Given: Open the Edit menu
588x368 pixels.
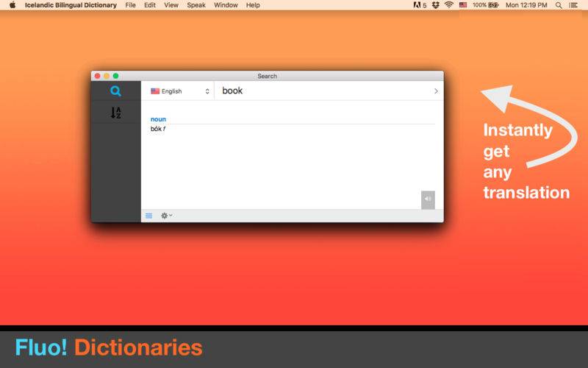Looking at the screenshot, I should pos(150,5).
